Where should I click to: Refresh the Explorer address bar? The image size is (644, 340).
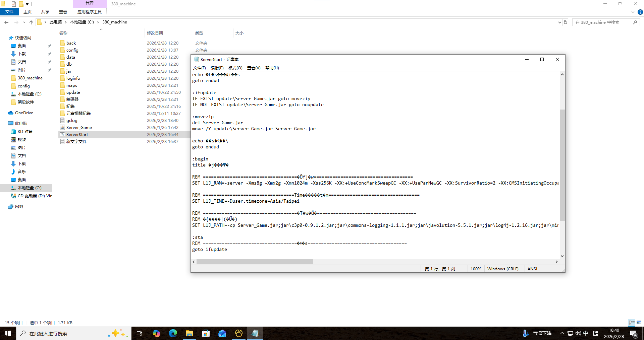[566, 22]
